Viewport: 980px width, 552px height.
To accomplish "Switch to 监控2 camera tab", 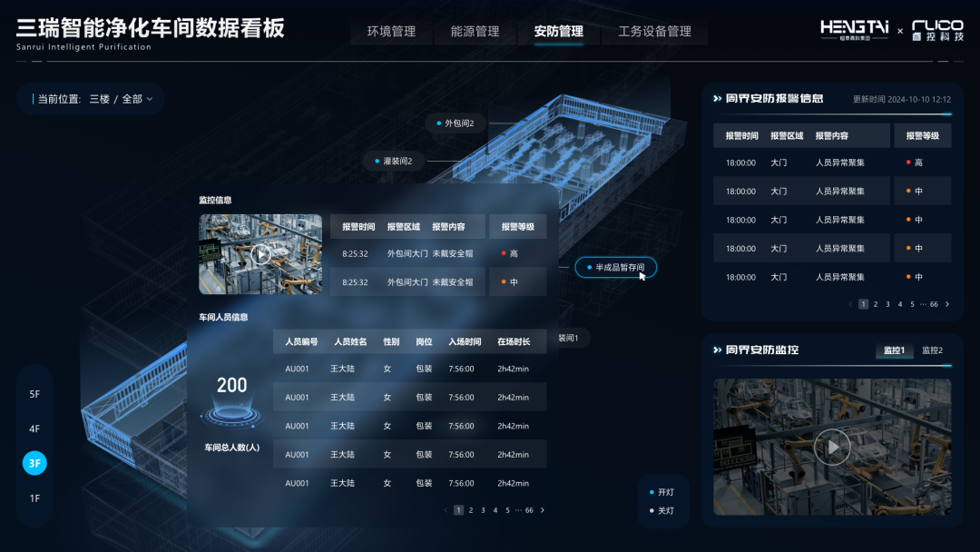I will point(932,350).
